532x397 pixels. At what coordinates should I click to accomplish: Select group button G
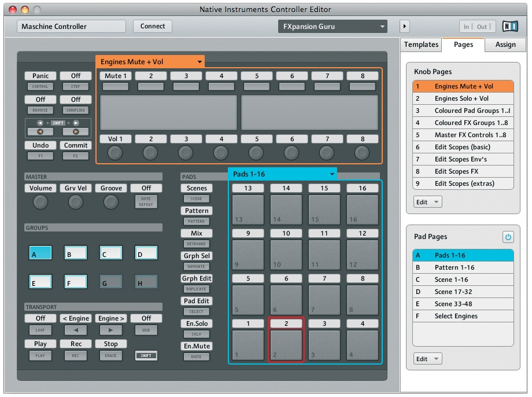(111, 282)
